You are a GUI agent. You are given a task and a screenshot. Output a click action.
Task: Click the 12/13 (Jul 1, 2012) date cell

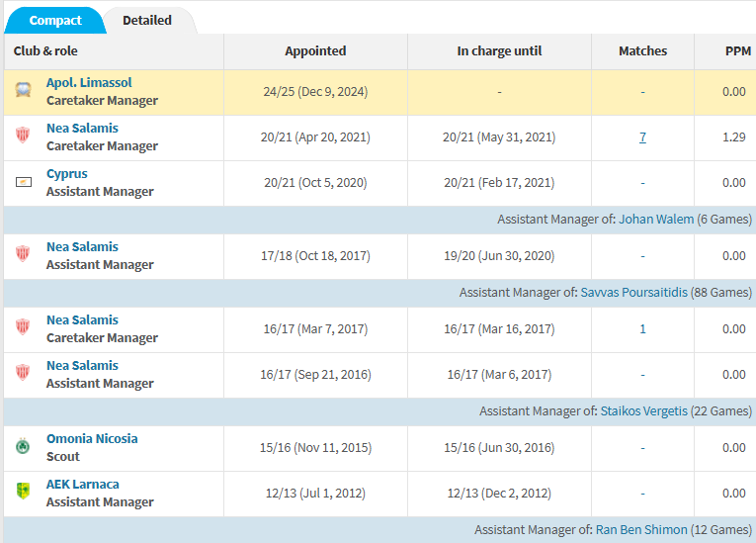tap(315, 494)
